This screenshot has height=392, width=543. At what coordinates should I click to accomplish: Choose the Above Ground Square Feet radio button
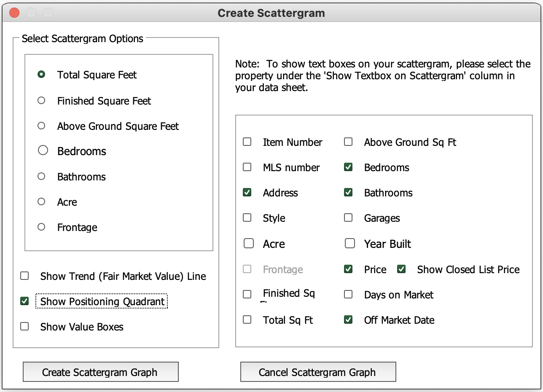click(41, 126)
